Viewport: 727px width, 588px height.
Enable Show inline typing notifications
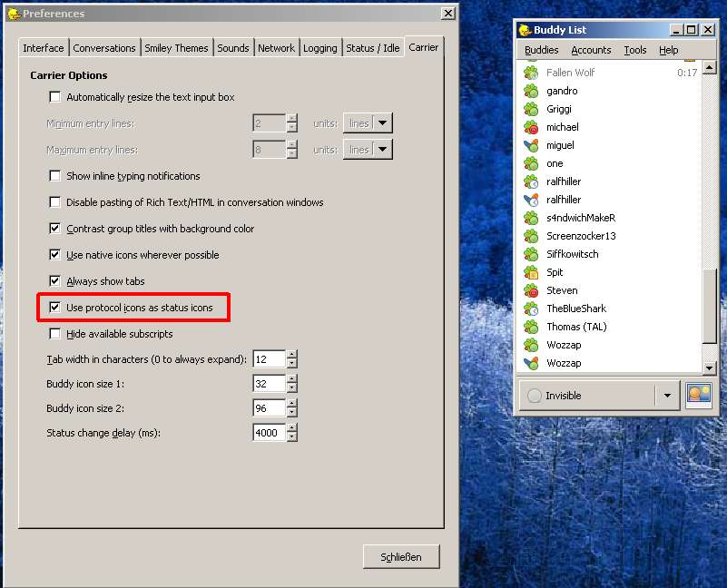pyautogui.click(x=55, y=176)
